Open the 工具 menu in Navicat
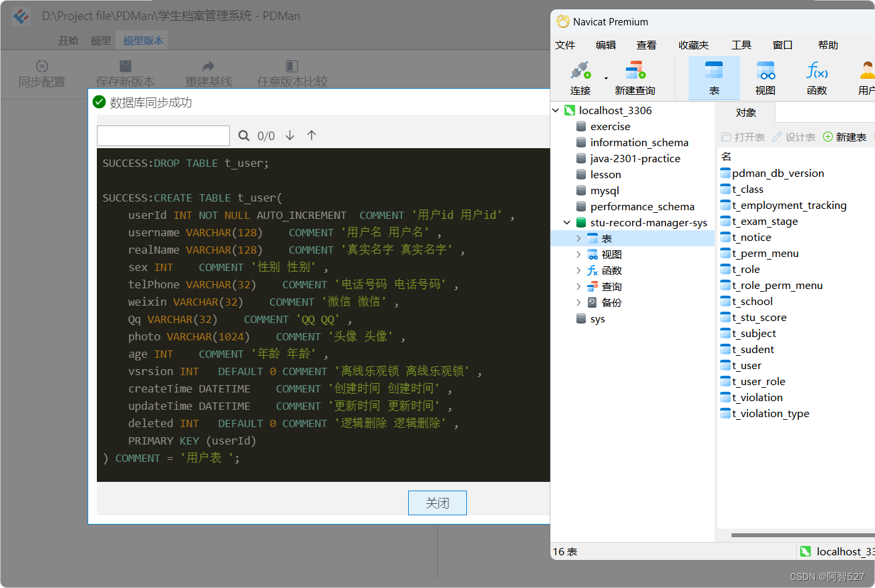The width and height of the screenshot is (875, 588). click(741, 45)
